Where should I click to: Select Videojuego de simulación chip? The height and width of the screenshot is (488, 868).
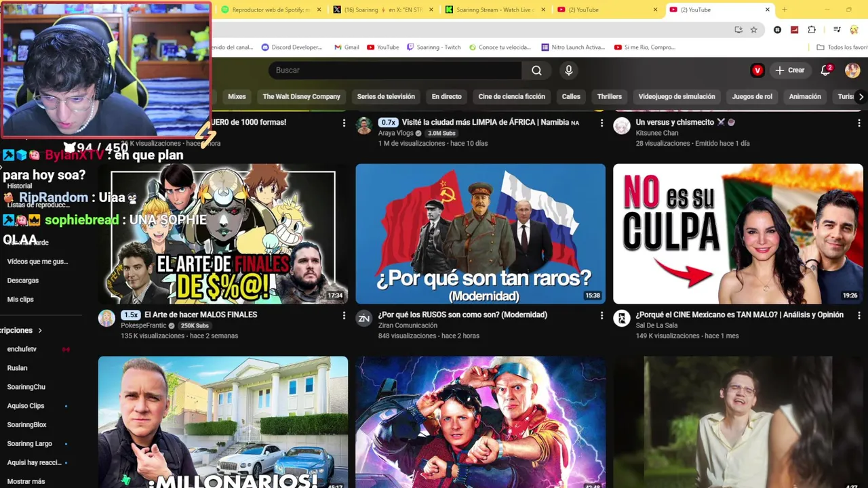click(x=677, y=96)
